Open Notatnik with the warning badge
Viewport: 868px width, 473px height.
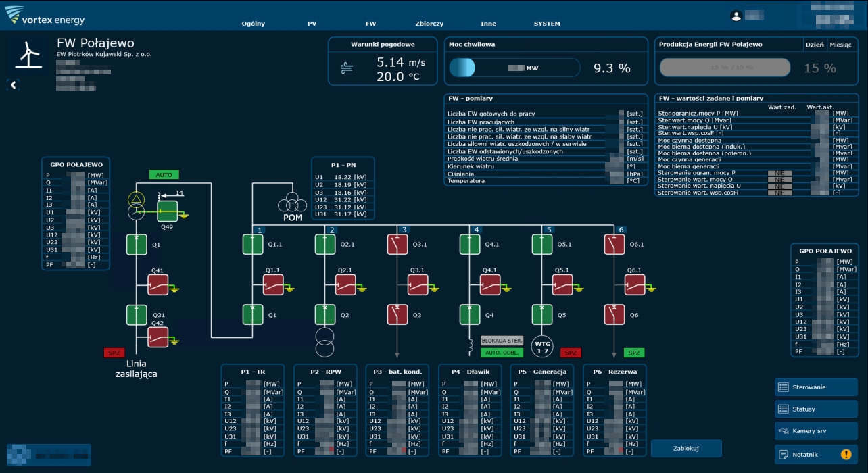(816, 455)
